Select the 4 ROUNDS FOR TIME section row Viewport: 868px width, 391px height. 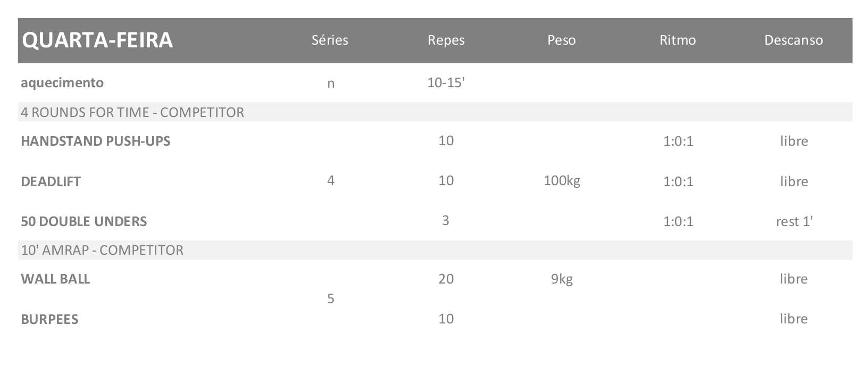coord(132,112)
